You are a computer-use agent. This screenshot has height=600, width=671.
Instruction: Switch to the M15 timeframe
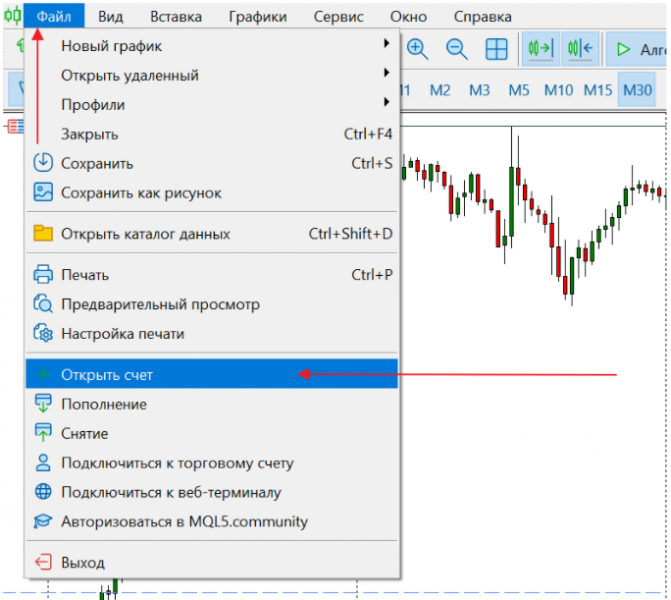[x=598, y=90]
